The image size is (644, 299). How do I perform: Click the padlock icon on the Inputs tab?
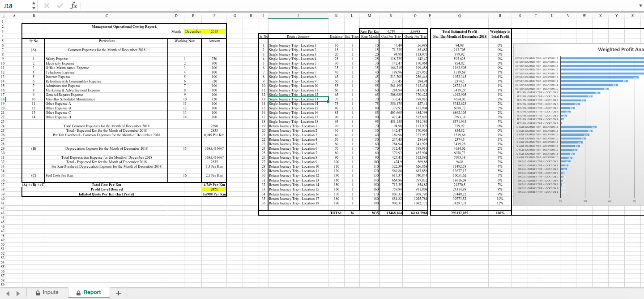[38, 292]
